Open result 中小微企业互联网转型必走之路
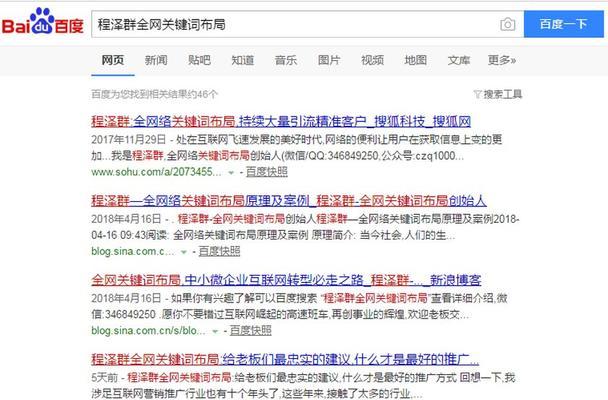This screenshot has height=400, width=608. pyautogui.click(x=286, y=280)
